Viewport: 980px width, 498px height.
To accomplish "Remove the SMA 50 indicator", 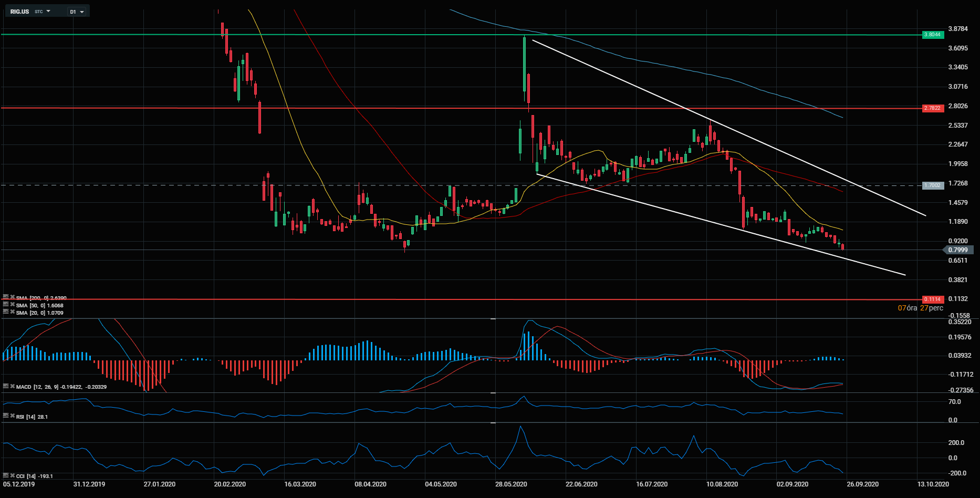I will point(12,305).
